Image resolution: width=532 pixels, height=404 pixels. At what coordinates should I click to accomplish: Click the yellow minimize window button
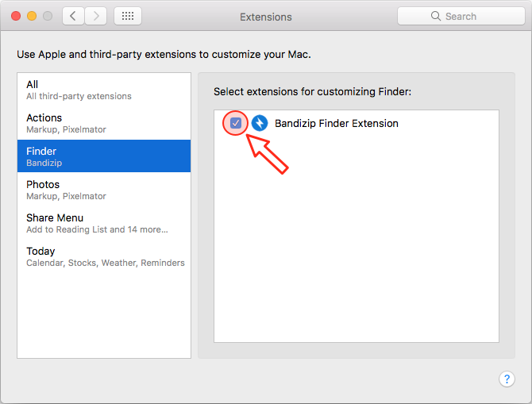tap(32, 16)
